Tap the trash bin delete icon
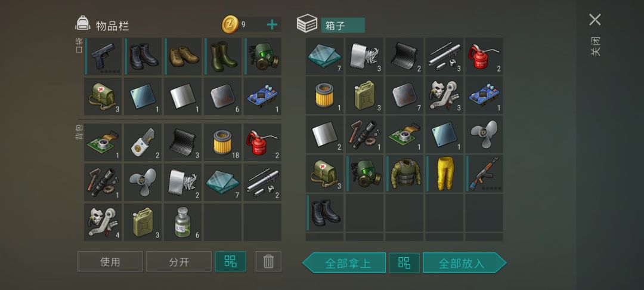This screenshot has height=290, width=644. (268, 261)
